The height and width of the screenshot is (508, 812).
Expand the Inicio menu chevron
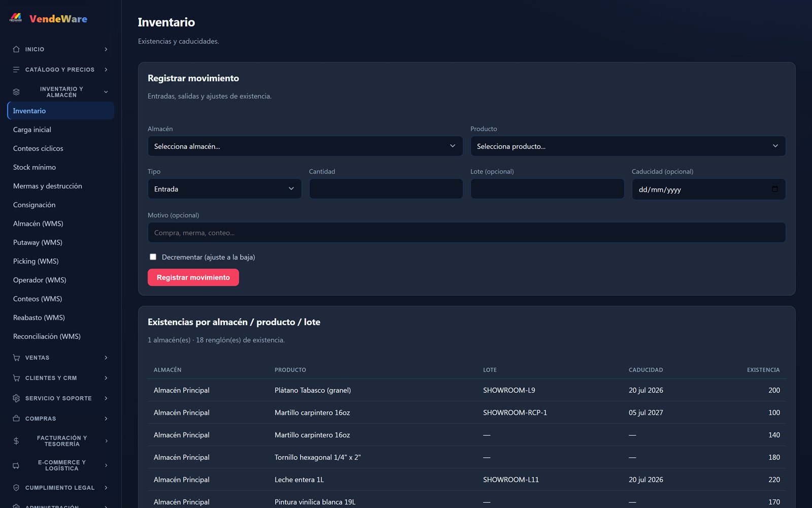[x=106, y=49]
